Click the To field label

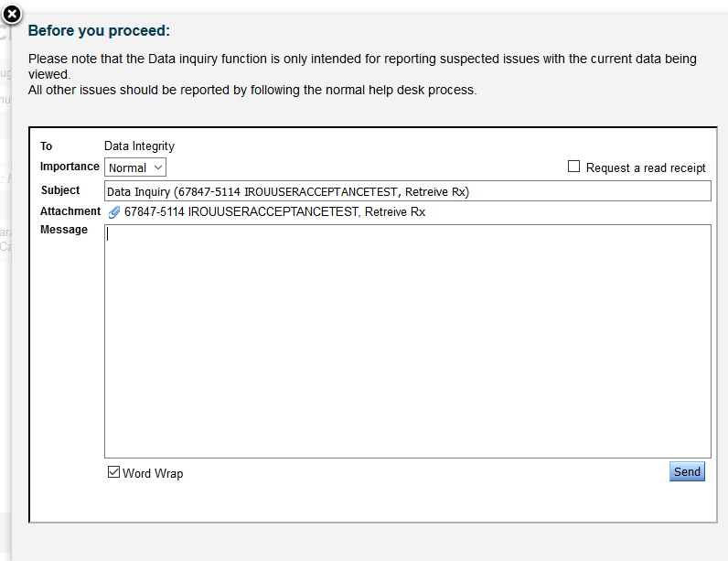point(47,146)
